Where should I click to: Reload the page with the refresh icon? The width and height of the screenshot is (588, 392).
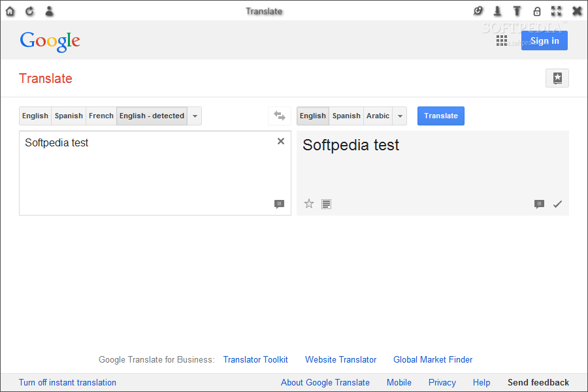(29, 11)
